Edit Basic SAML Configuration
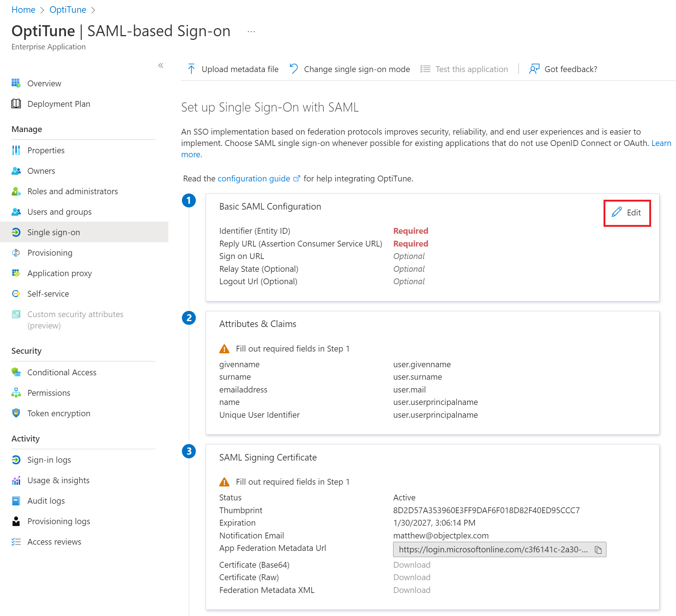Viewport: 676px width, 616px height. click(x=627, y=213)
